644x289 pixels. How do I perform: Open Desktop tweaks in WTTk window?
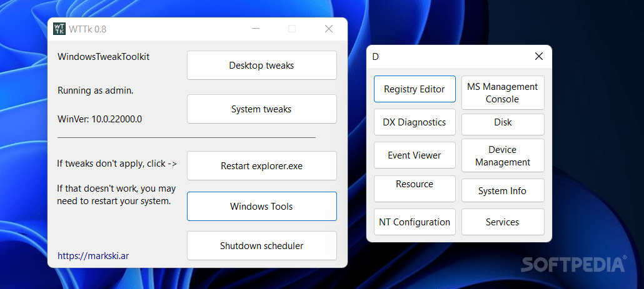[261, 65]
